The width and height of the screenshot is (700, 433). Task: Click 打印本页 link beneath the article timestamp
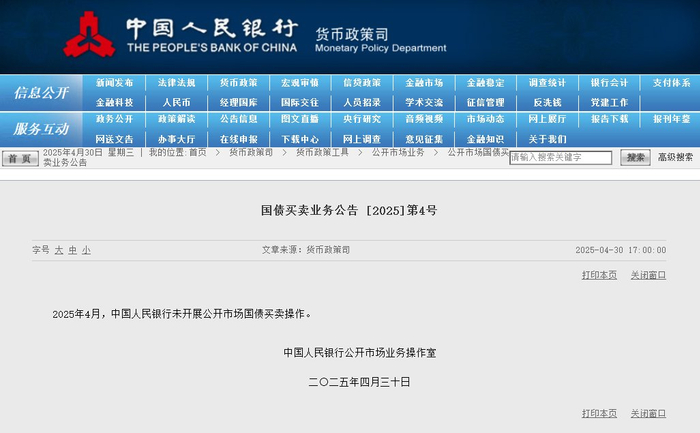[x=599, y=275]
